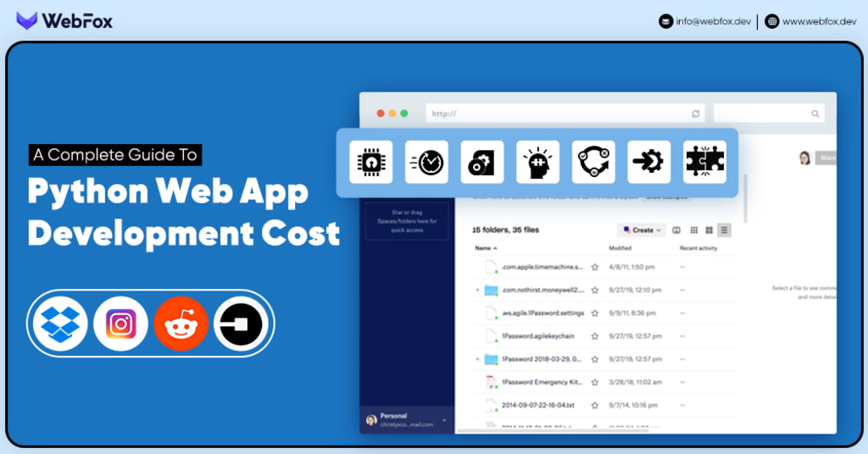Click the processor chip icon tile
The height and width of the screenshot is (454, 868).
click(371, 162)
